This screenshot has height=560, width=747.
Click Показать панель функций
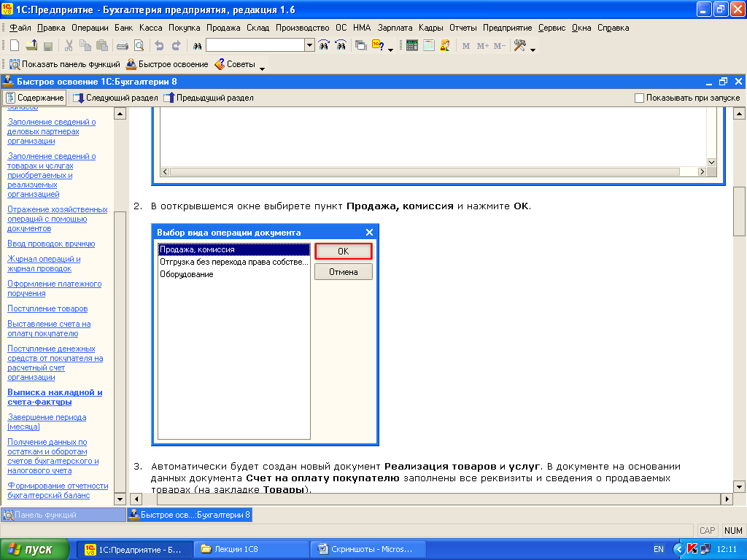65,64
